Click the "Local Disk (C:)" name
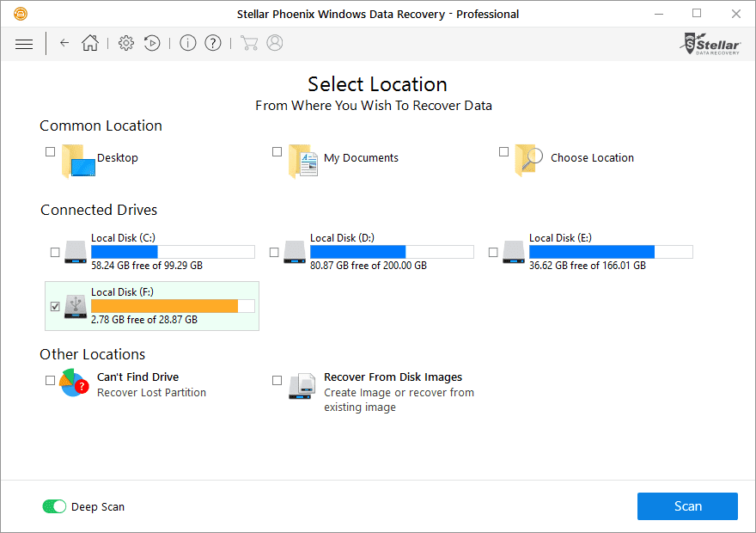 [124, 238]
